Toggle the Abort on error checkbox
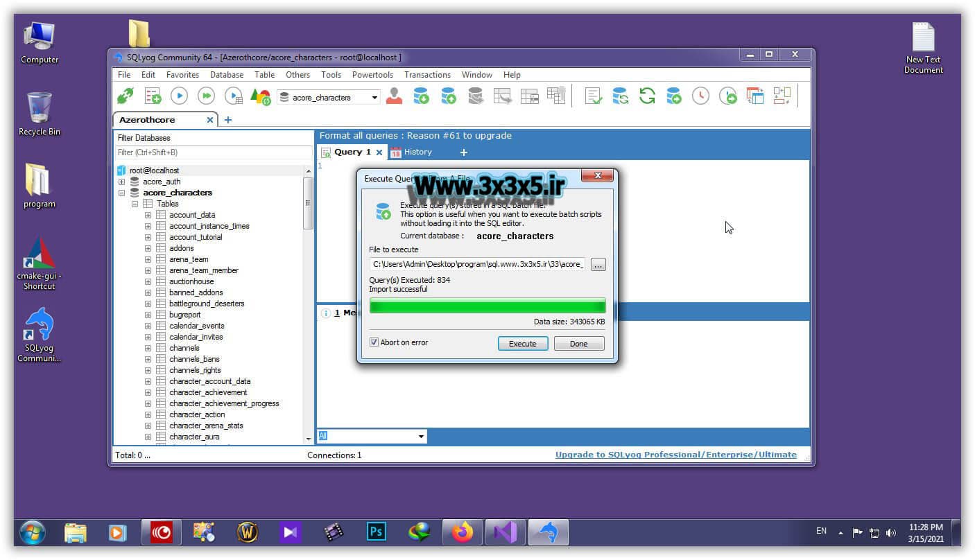The width and height of the screenshot is (975, 560). 374,342
